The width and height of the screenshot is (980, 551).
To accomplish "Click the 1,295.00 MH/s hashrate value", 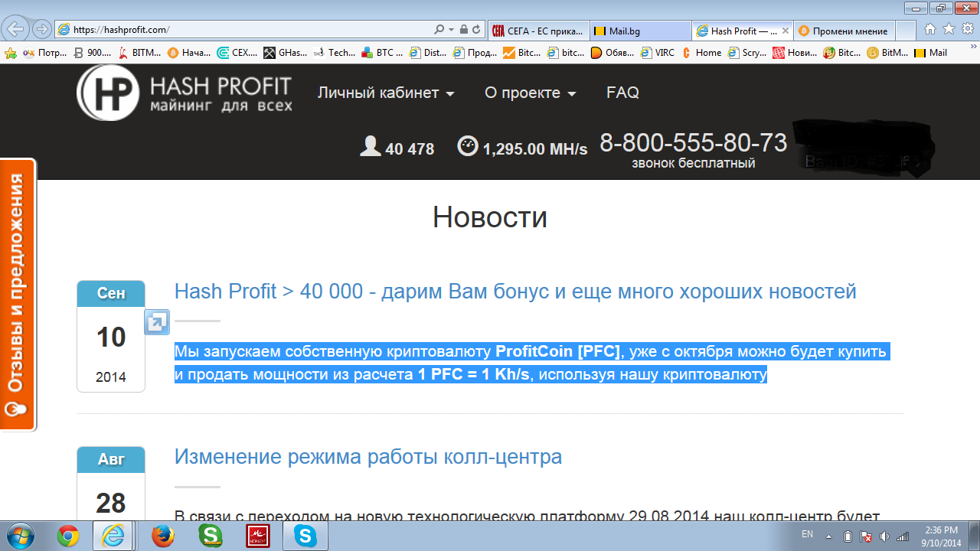I will [535, 149].
